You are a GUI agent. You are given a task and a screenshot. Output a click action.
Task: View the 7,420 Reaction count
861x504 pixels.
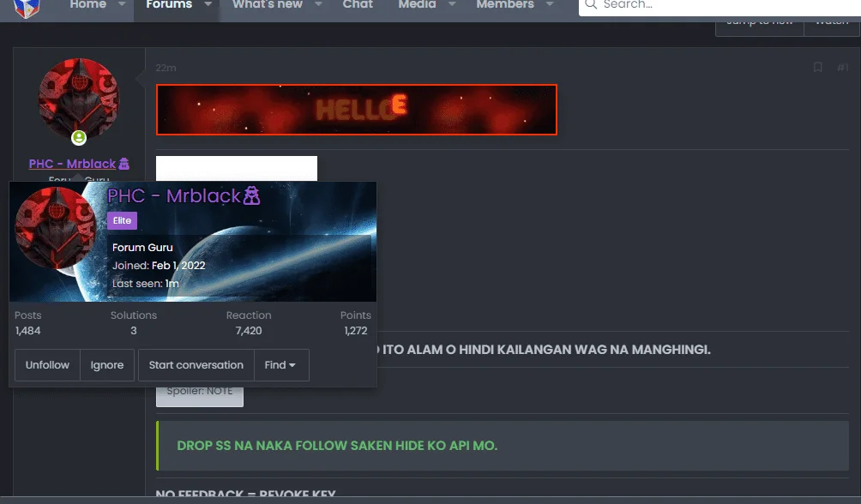point(249,331)
